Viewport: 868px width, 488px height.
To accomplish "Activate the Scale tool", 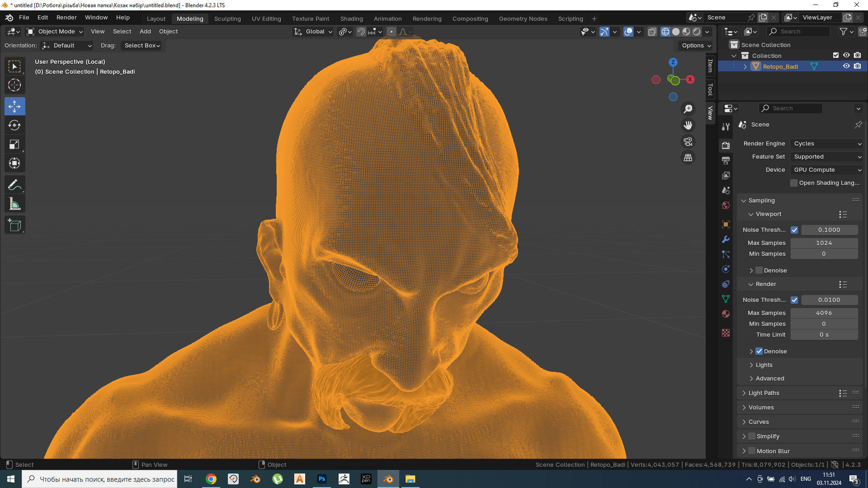I will pyautogui.click(x=14, y=145).
